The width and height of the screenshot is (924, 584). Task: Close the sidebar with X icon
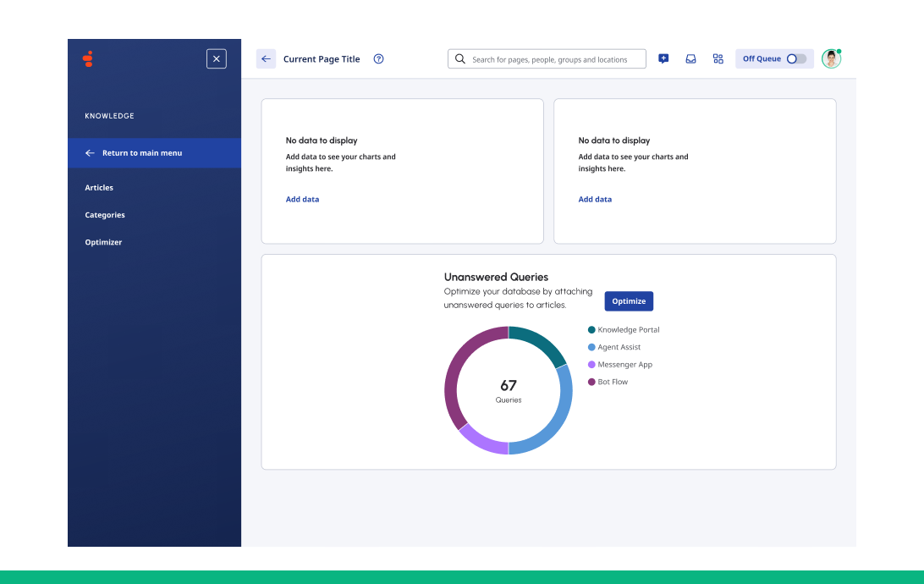pyautogui.click(x=217, y=59)
